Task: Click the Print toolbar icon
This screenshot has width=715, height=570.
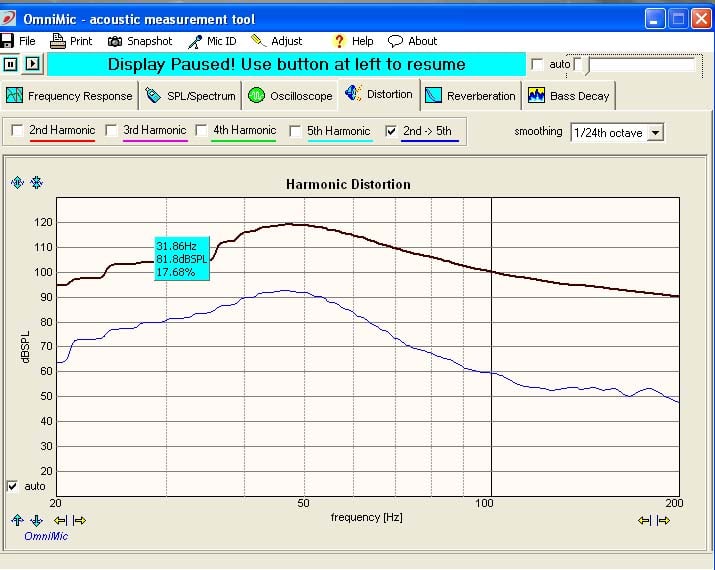Action: [58, 41]
